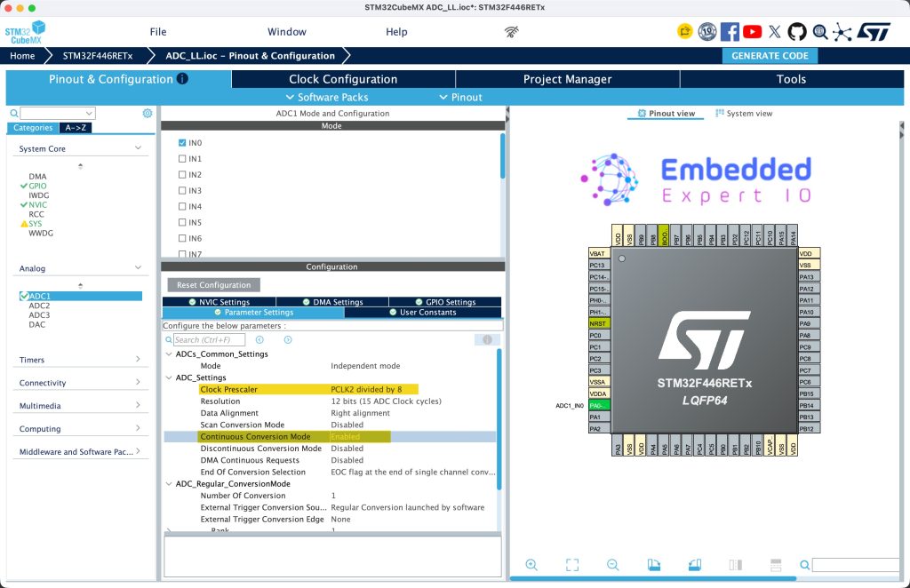Screen dimensions: 910x588
Task: Click the 10-year anniversary badge icon
Action: [706, 31]
